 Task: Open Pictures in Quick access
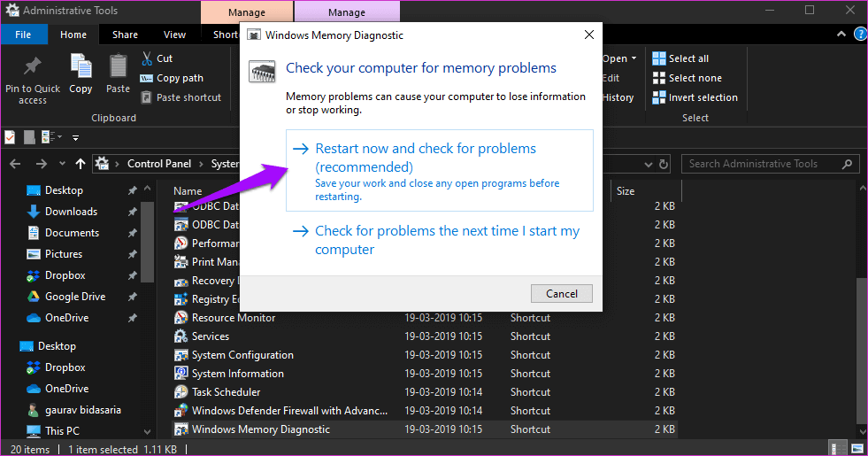click(x=64, y=254)
